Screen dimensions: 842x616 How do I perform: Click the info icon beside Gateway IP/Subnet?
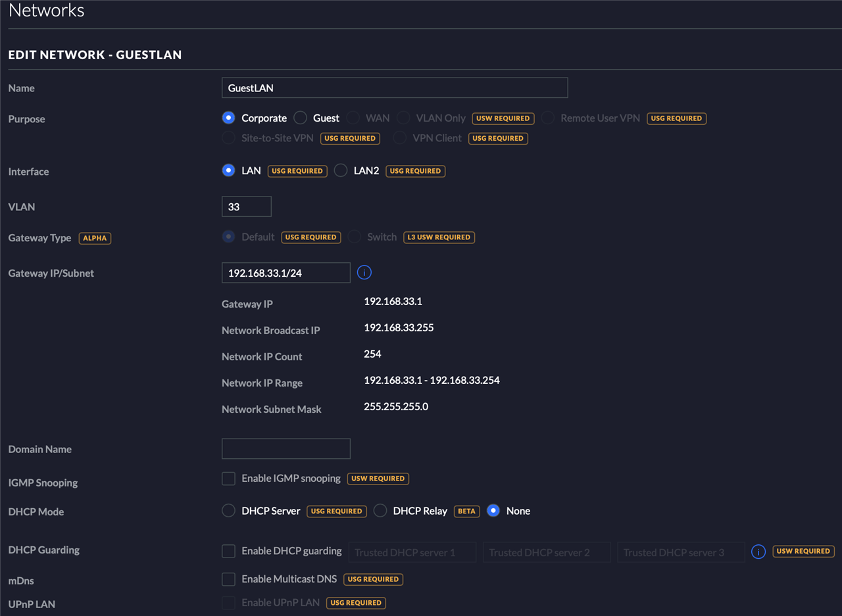tap(364, 272)
